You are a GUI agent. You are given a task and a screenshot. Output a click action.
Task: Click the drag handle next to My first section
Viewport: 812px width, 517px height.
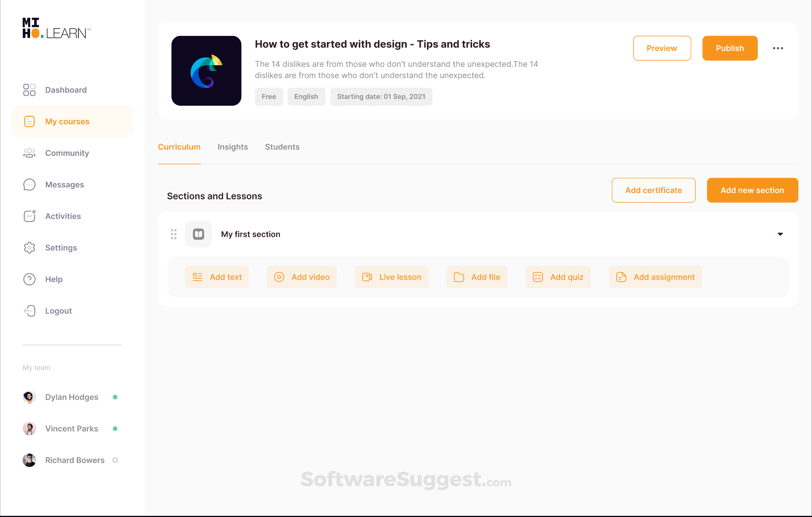pos(173,234)
